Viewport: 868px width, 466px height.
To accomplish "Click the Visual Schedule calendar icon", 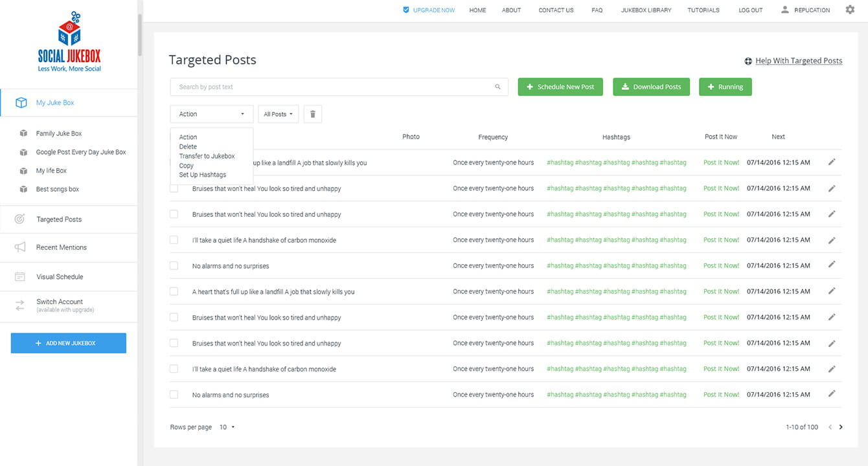I will point(20,277).
